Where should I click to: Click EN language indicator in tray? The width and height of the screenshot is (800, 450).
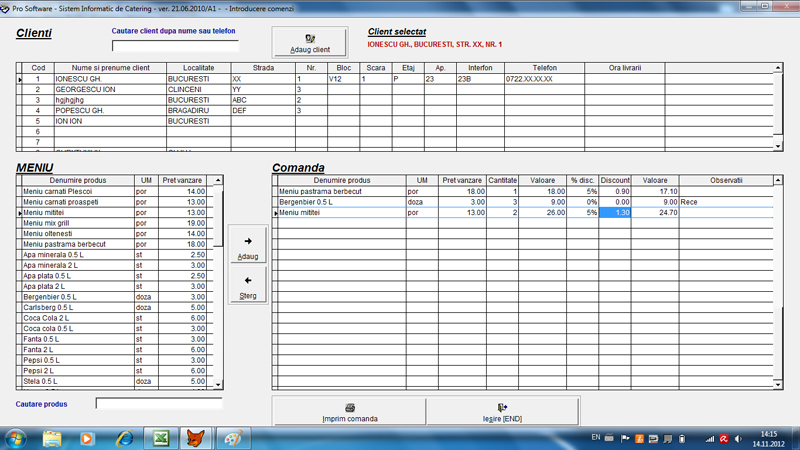tap(595, 437)
